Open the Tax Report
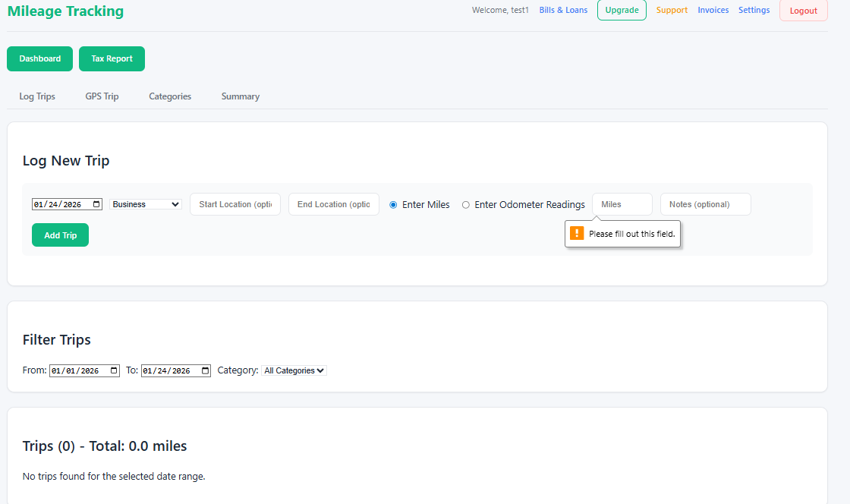This screenshot has height=504, width=850. 112,58
